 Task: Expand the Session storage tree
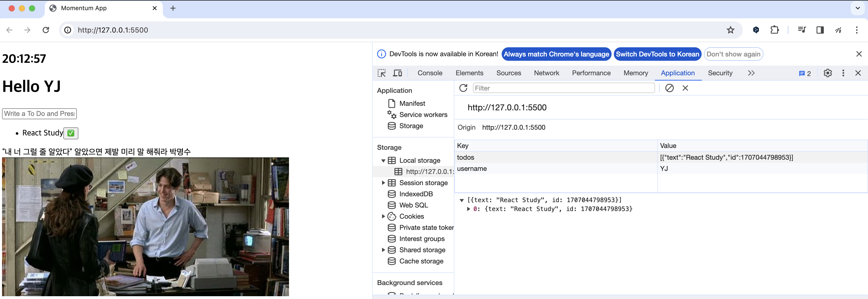(x=383, y=183)
